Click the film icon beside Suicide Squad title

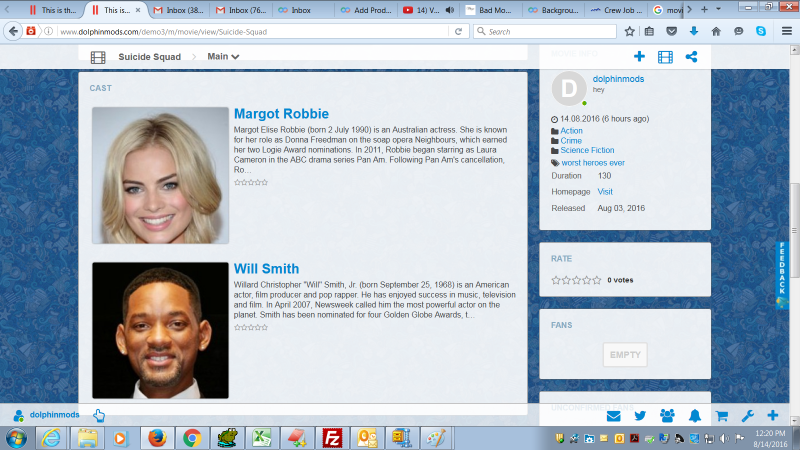[98, 57]
